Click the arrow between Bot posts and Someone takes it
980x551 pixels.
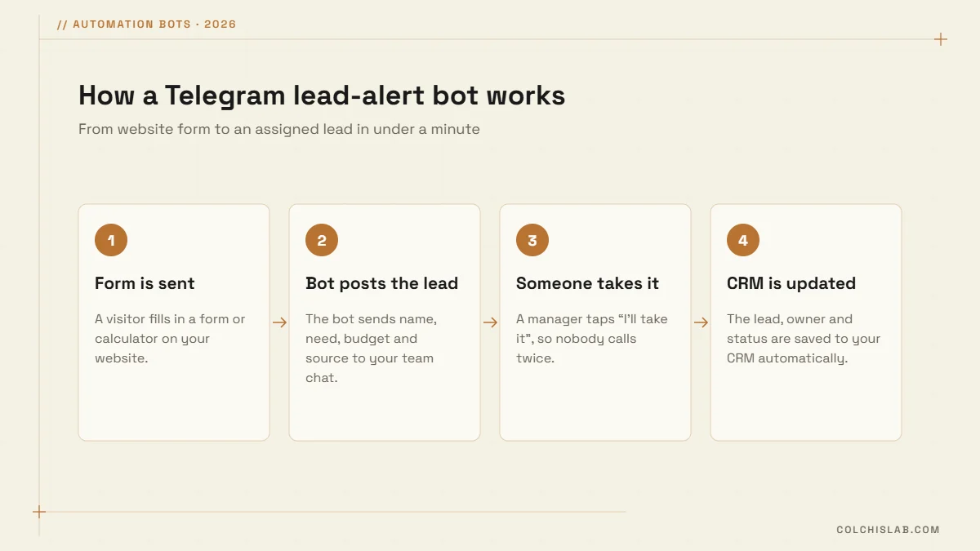tap(490, 322)
